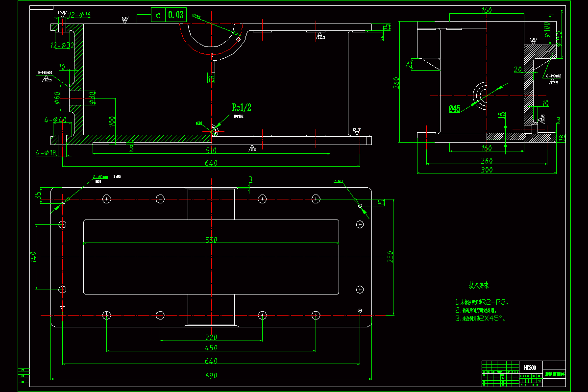Image resolution: width=588 pixels, height=392 pixels.
Task: Click the "640" dimension under the plan view
Action: click(x=211, y=361)
